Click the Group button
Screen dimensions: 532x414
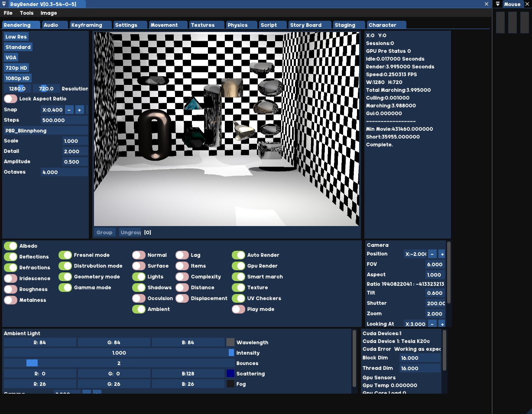pyautogui.click(x=104, y=233)
